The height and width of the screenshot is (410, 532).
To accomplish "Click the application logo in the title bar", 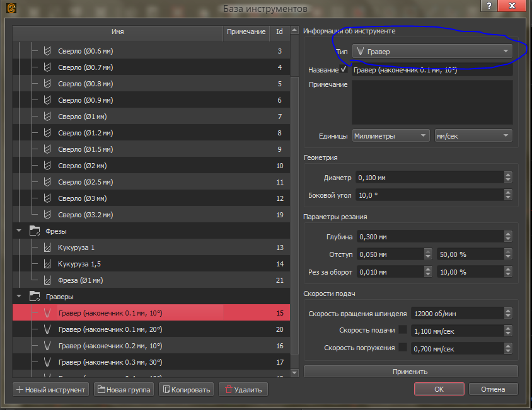I will pos(11,8).
